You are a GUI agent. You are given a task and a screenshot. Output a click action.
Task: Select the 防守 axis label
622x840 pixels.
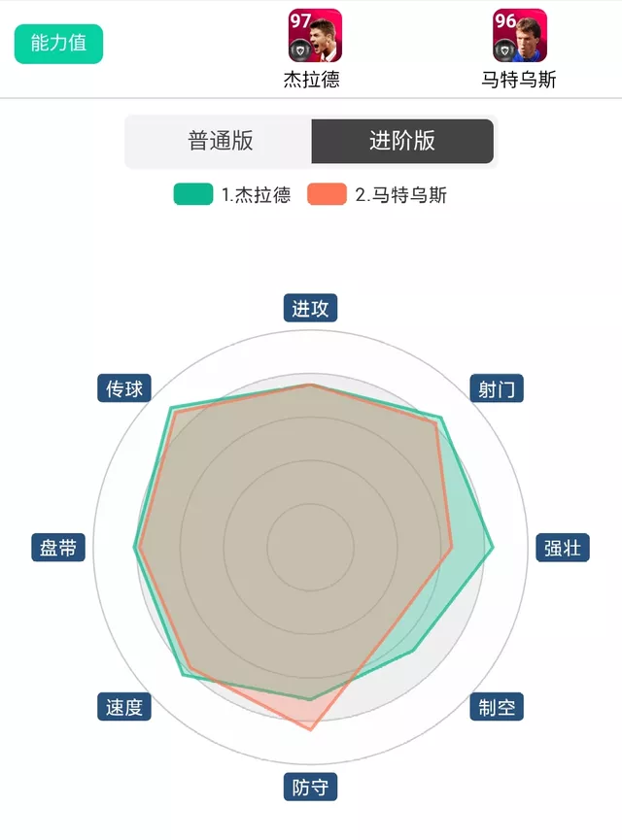click(310, 787)
